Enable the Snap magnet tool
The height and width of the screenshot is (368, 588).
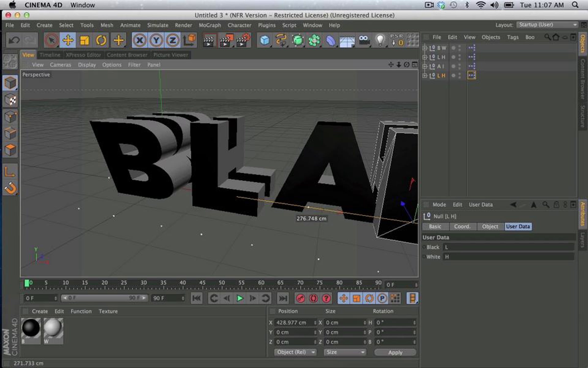click(x=10, y=188)
